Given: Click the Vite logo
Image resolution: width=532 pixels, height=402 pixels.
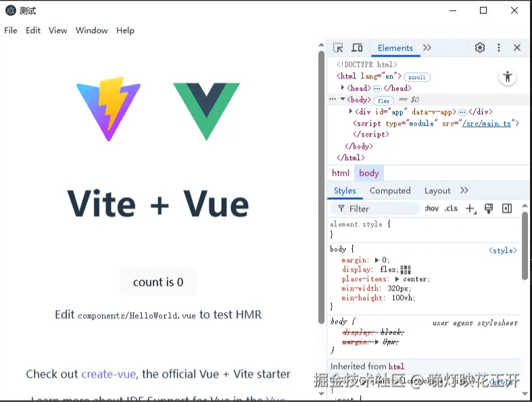Looking at the screenshot, I should [109, 109].
